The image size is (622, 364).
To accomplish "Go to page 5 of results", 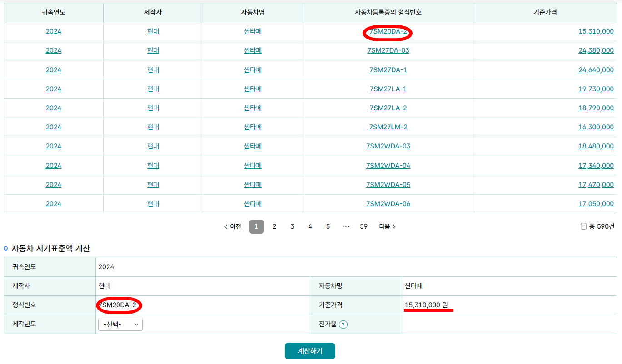I will tap(328, 226).
